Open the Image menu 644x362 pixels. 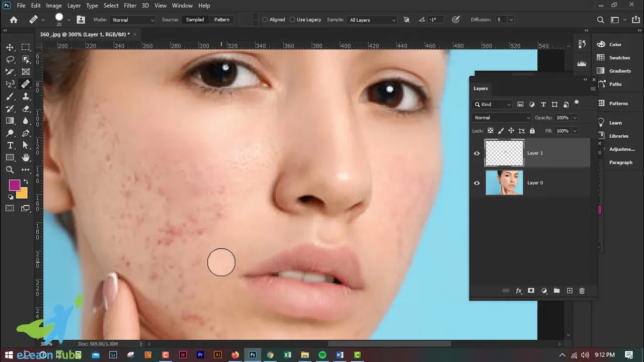click(54, 6)
